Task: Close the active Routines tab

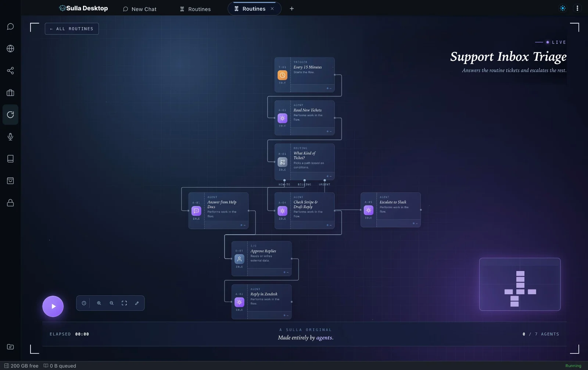Action: [x=272, y=9]
